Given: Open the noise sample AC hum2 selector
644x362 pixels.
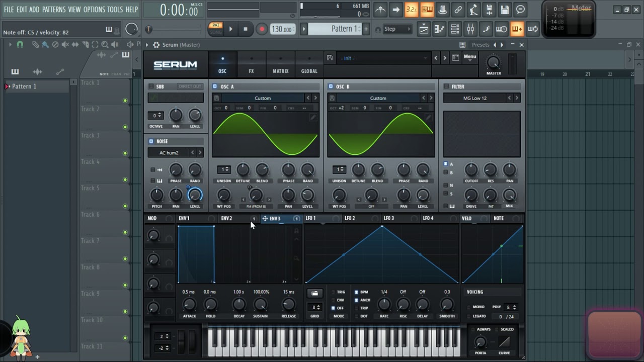Looking at the screenshot, I should tap(169, 153).
